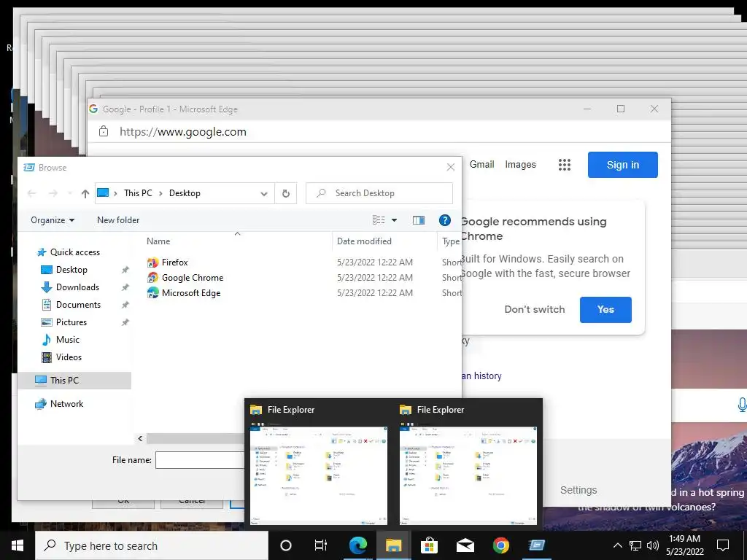Toggle the preview pane in Browse dialog
This screenshot has width=747, height=560.
419,220
